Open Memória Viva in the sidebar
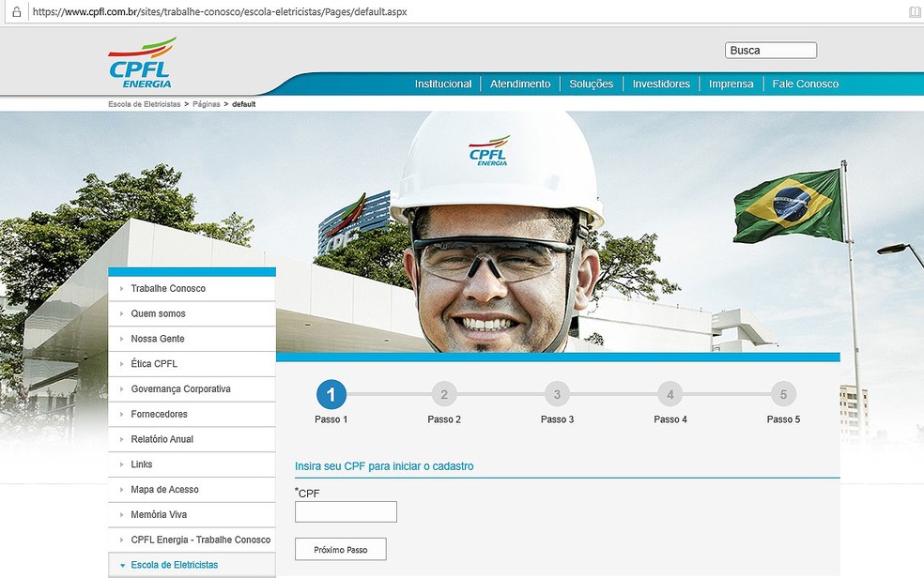The image size is (924, 578). coord(192,515)
